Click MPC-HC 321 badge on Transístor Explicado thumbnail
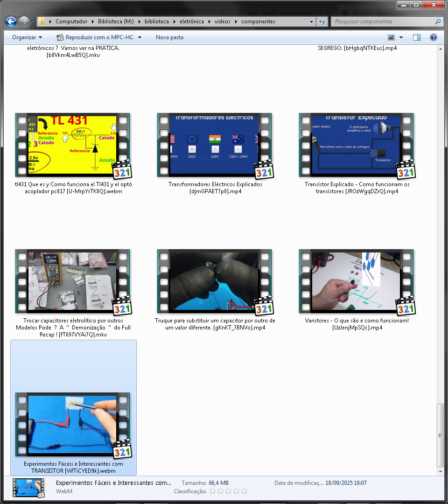This screenshot has height=504, width=448. [x=406, y=170]
